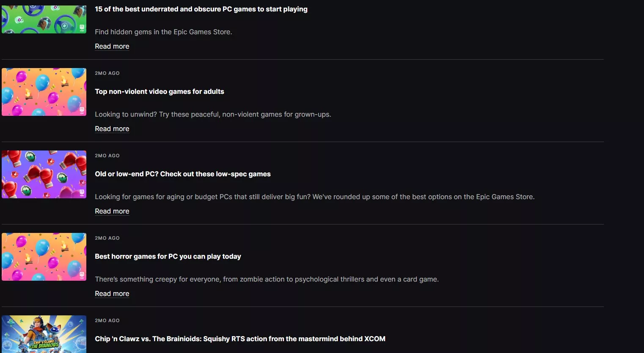Open "Chip 'n Clawz vs. The Brainioids" headline
Viewport: 644px width, 353px height.
(240, 339)
